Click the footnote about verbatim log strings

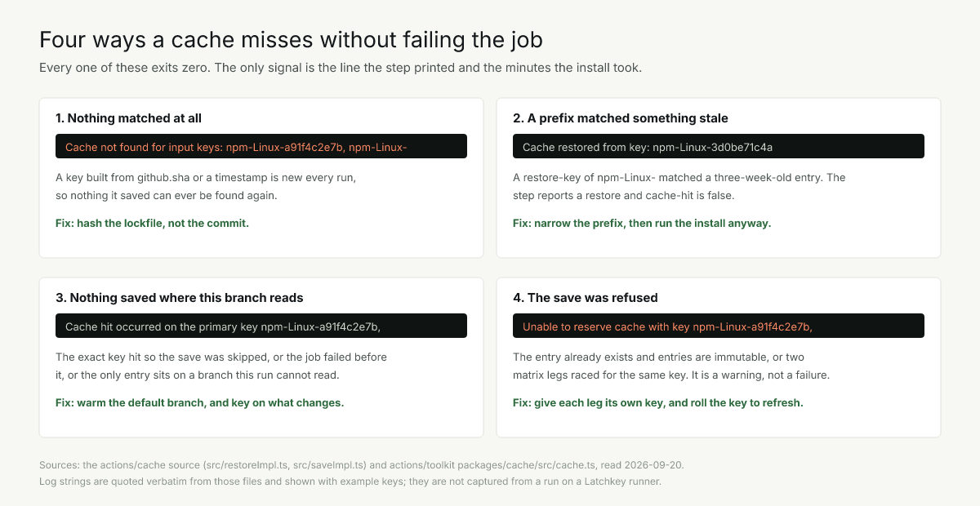350,481
